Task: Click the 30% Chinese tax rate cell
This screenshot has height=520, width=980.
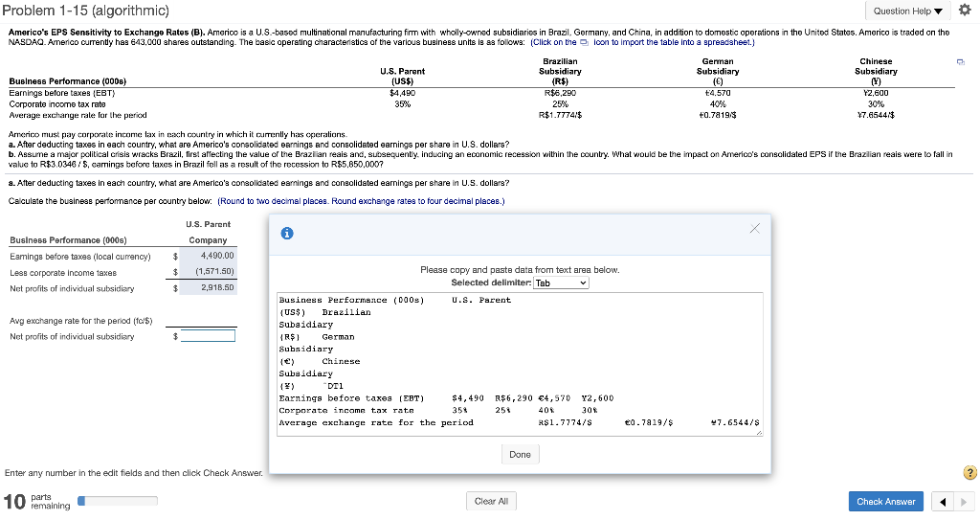Action: (x=876, y=103)
